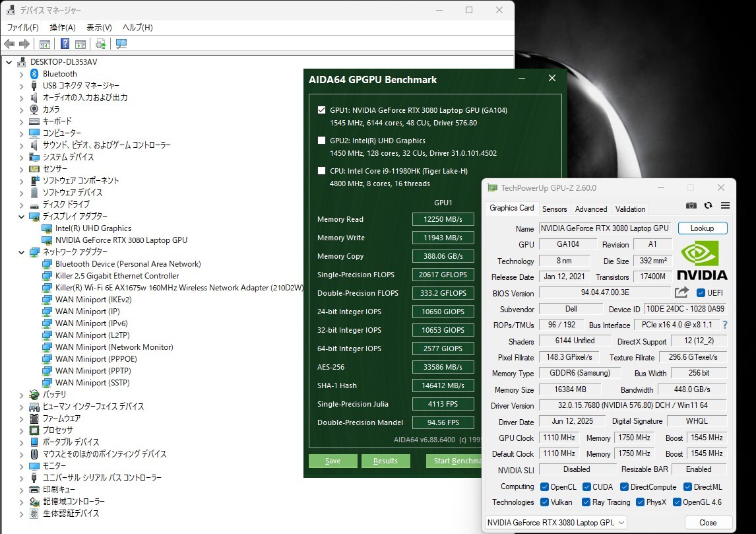Check the CPU Intel Core i9-11980HK checkbox

click(321, 171)
